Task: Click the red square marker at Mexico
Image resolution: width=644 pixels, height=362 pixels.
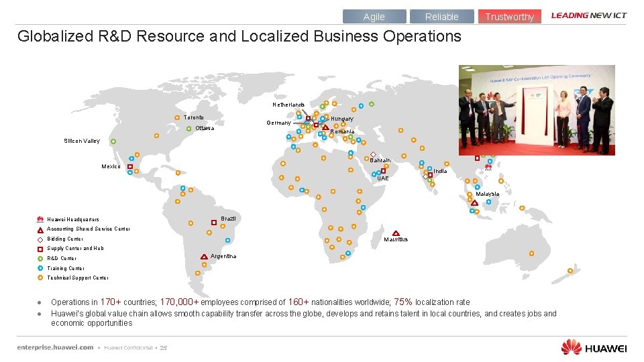Action: [129, 166]
